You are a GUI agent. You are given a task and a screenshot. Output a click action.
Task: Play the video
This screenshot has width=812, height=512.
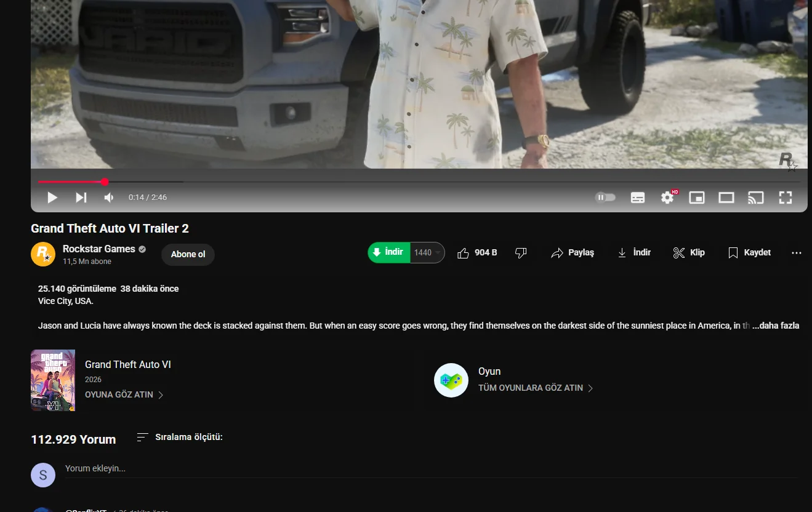point(52,198)
